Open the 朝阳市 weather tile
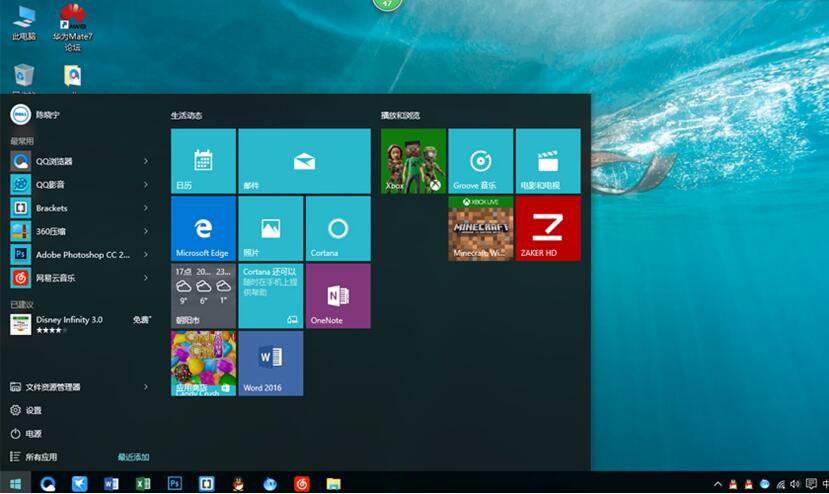Image resolution: width=829 pixels, height=494 pixels. (x=204, y=296)
